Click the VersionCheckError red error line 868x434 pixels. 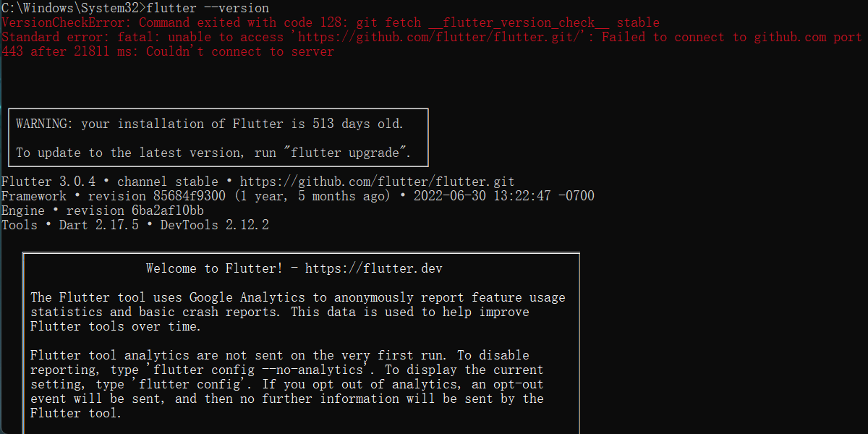(331, 23)
